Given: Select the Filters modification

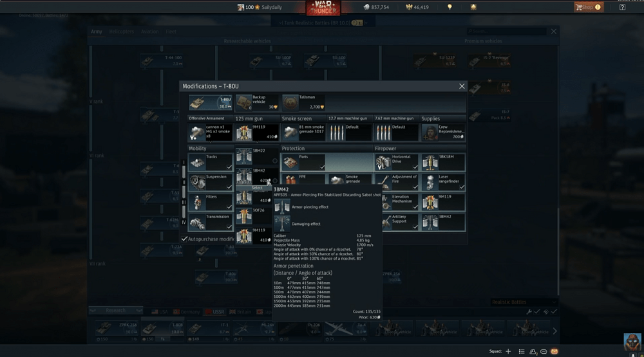Looking at the screenshot, I should click(211, 202).
